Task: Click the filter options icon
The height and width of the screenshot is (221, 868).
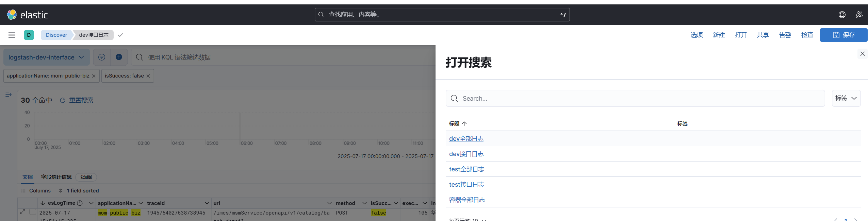Action: coord(102,57)
